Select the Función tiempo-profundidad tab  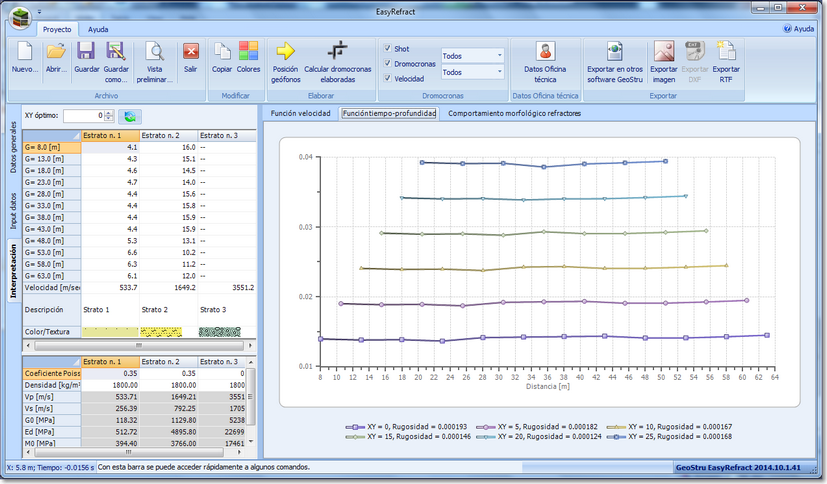[x=389, y=113]
